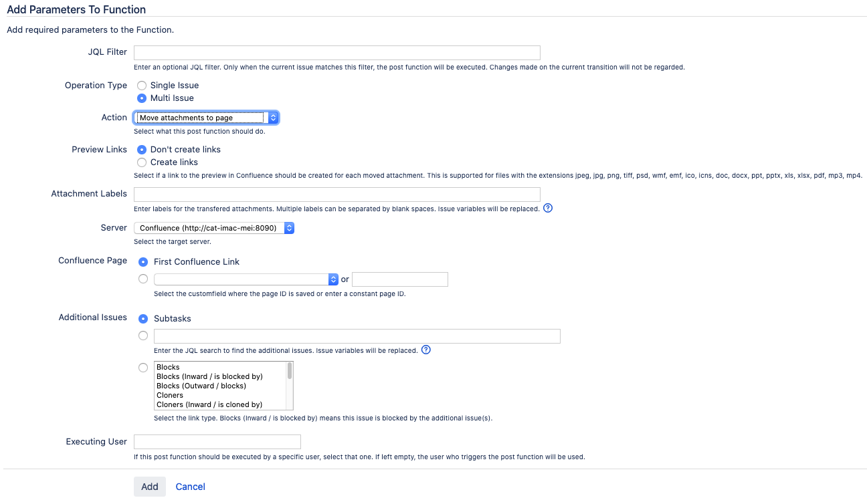Open the Action dropdown menu
The width and height of the screenshot is (867, 504).
coord(206,118)
